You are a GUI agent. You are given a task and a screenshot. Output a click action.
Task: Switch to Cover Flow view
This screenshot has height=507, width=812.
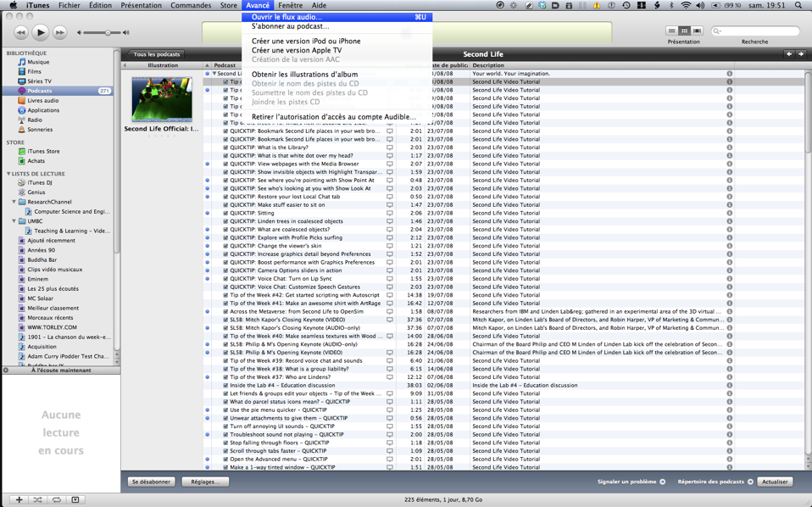pyautogui.click(x=697, y=31)
